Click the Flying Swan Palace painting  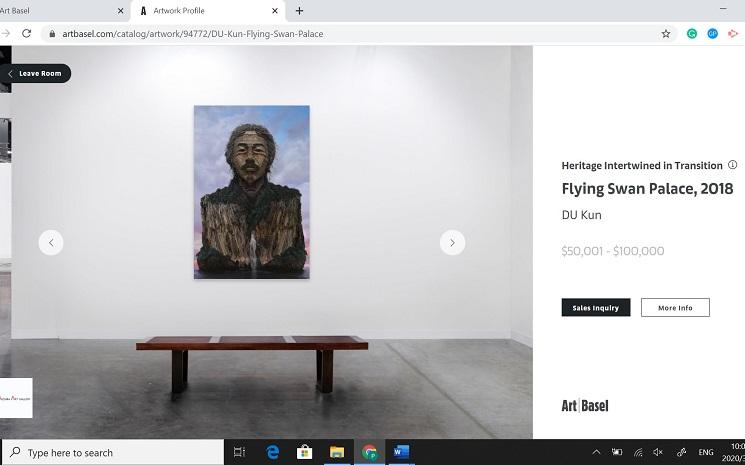point(252,192)
